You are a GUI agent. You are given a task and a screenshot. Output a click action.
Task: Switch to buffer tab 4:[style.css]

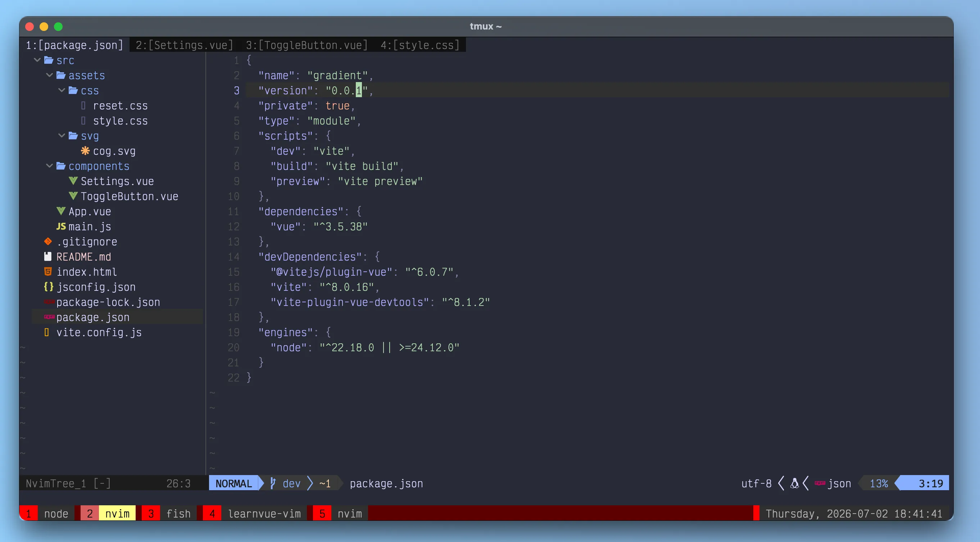click(420, 45)
